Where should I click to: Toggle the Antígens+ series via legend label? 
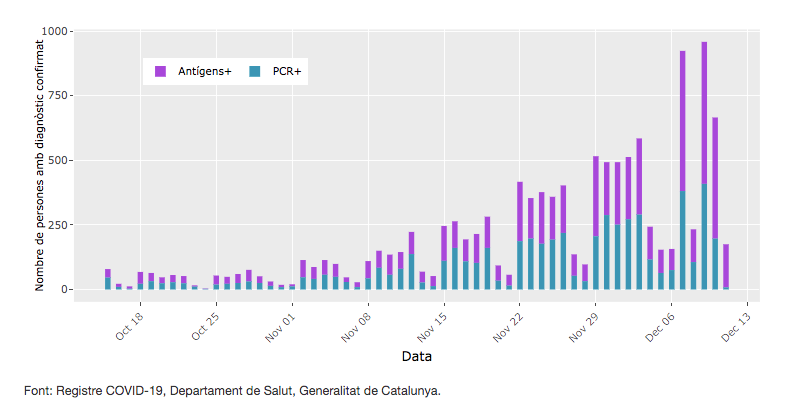(x=204, y=71)
